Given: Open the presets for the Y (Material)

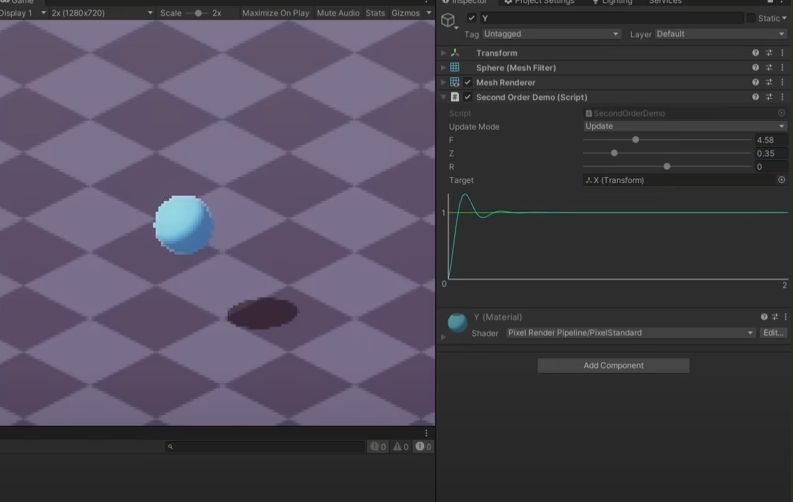Looking at the screenshot, I should 775,317.
